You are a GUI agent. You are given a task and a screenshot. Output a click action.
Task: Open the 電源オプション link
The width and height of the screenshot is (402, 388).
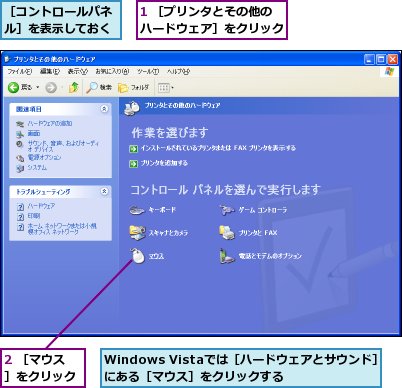pos(44,157)
